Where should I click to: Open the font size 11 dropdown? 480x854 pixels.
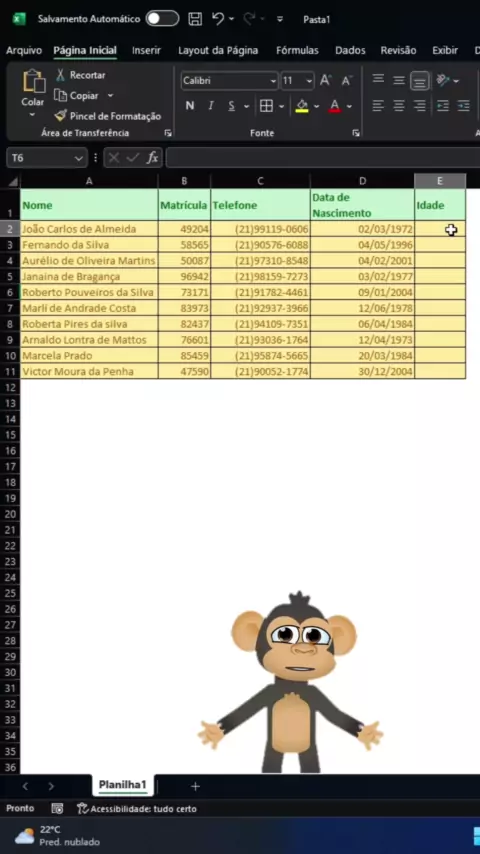coord(309,81)
